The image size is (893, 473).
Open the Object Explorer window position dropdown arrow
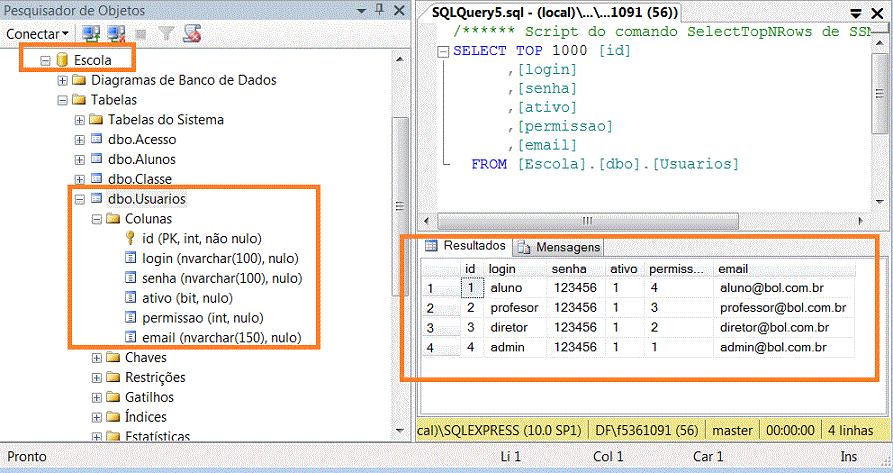[361, 11]
